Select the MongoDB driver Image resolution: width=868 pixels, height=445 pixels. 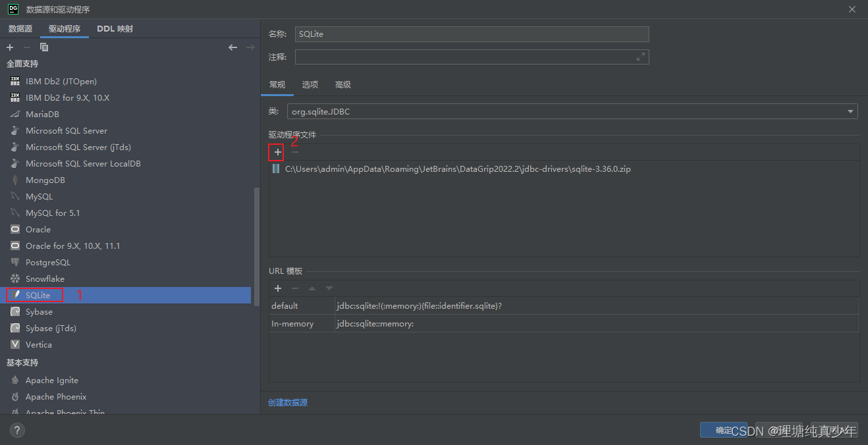tap(45, 180)
